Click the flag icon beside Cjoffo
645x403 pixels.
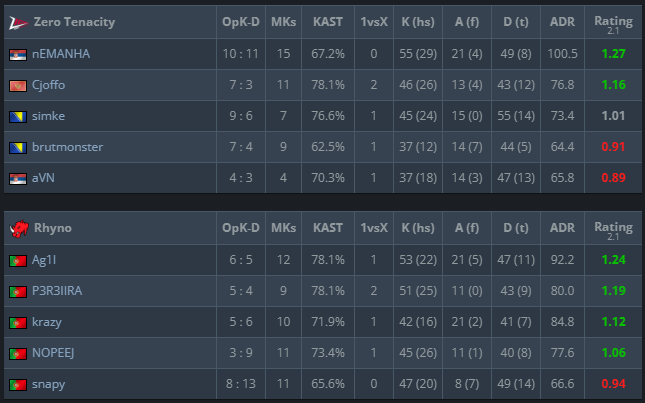[x=18, y=85]
